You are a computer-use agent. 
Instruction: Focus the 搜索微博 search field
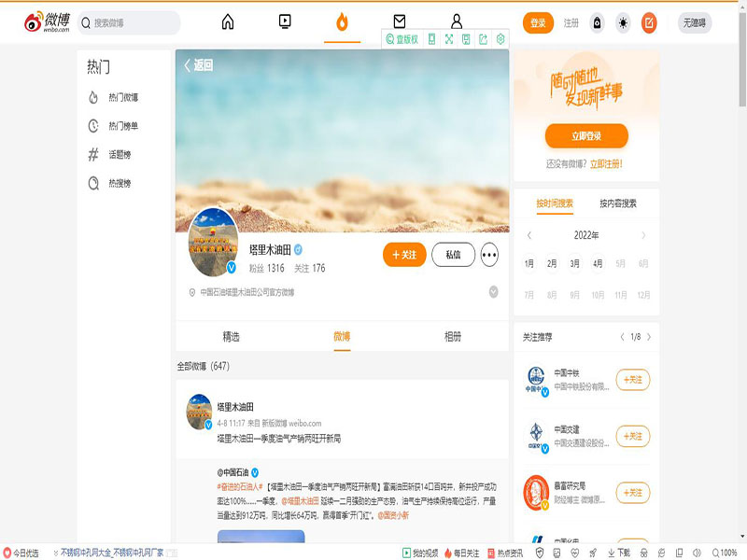point(129,22)
